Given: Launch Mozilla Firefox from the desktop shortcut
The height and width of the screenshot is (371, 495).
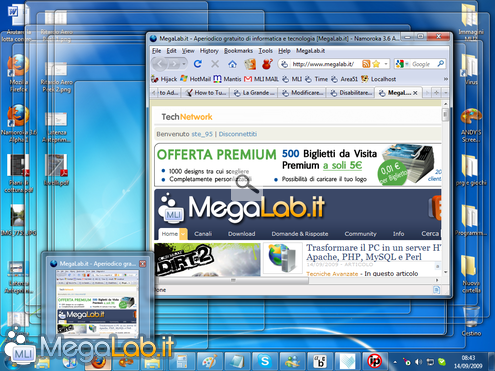Looking at the screenshot, I should pos(18,73).
